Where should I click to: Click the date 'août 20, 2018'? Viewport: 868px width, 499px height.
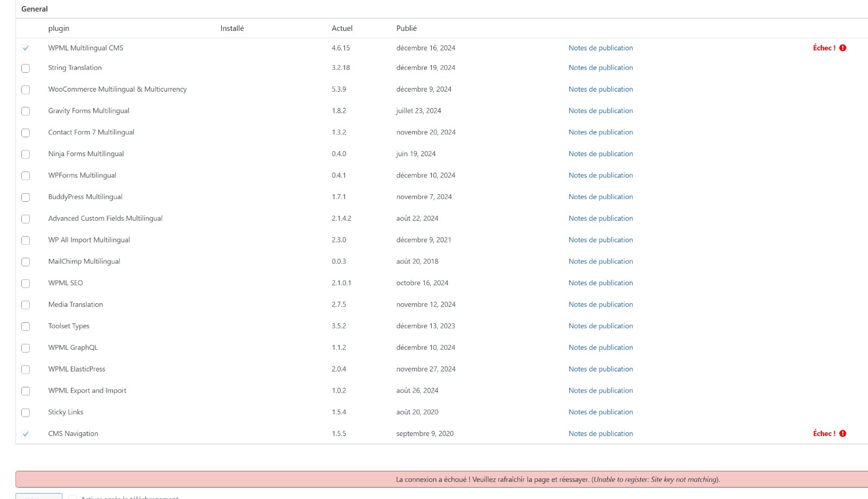[x=417, y=261]
